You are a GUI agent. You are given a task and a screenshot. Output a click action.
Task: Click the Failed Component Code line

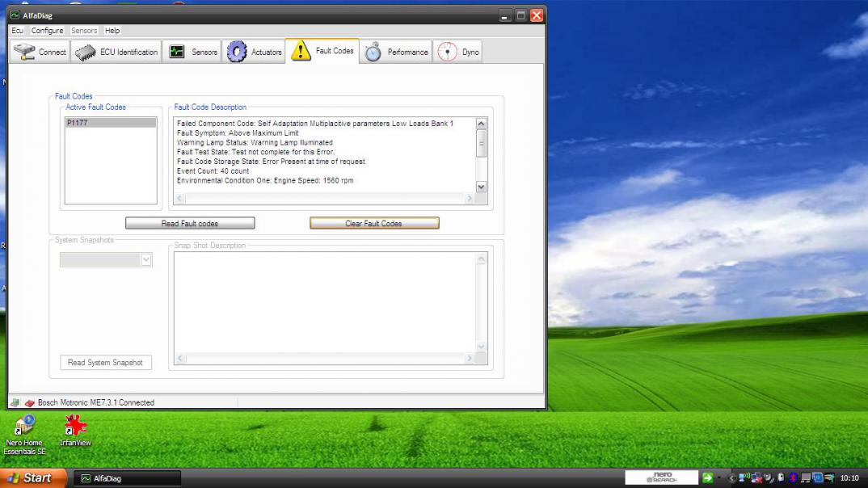pyautogui.click(x=315, y=124)
